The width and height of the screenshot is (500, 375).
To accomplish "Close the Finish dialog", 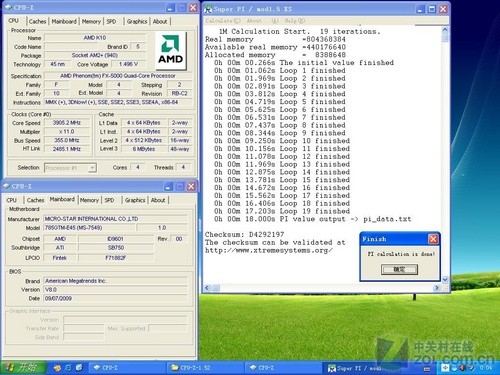I will pos(433,239).
